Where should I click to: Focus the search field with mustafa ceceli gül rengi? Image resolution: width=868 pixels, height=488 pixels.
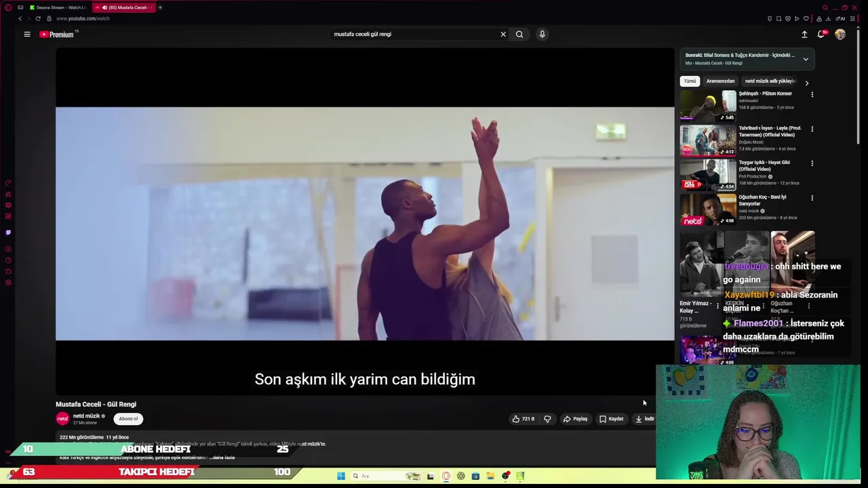click(x=414, y=34)
